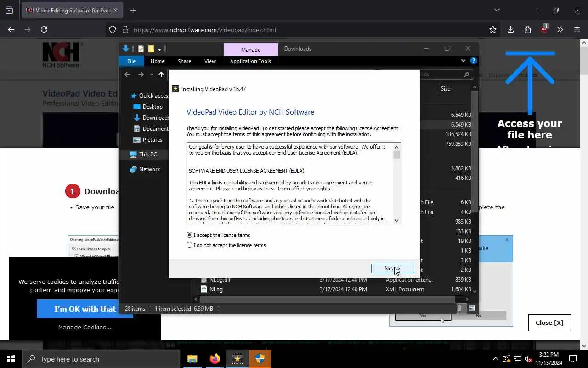
Task: Switch to large icons view in Explorer
Action: pyautogui.click(x=471, y=309)
